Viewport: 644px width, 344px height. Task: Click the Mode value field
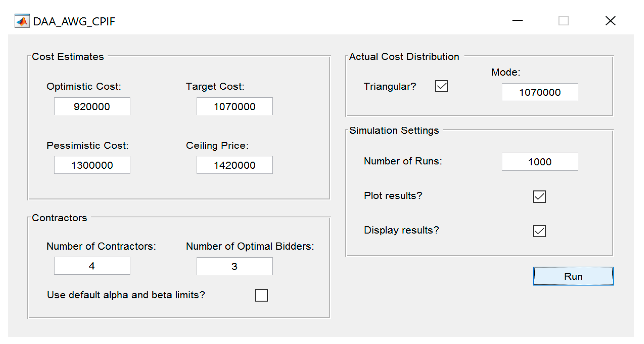click(539, 92)
